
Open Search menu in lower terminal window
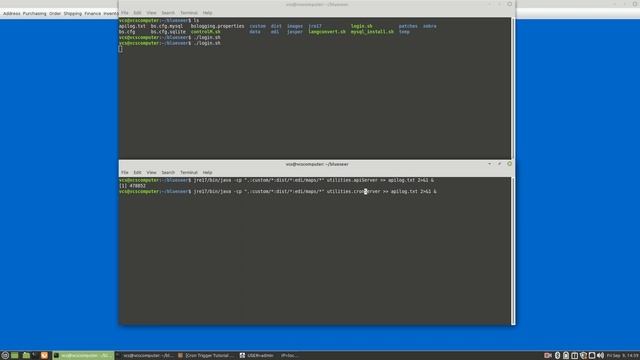[x=168, y=172]
